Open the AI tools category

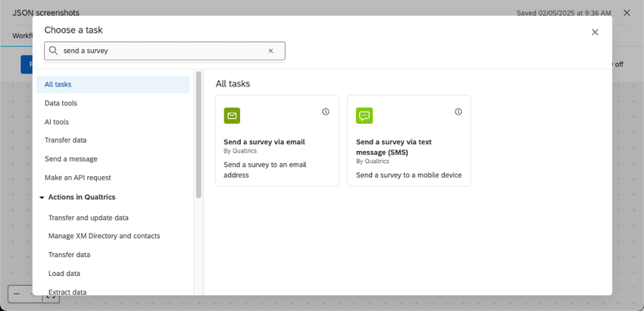pos(57,121)
